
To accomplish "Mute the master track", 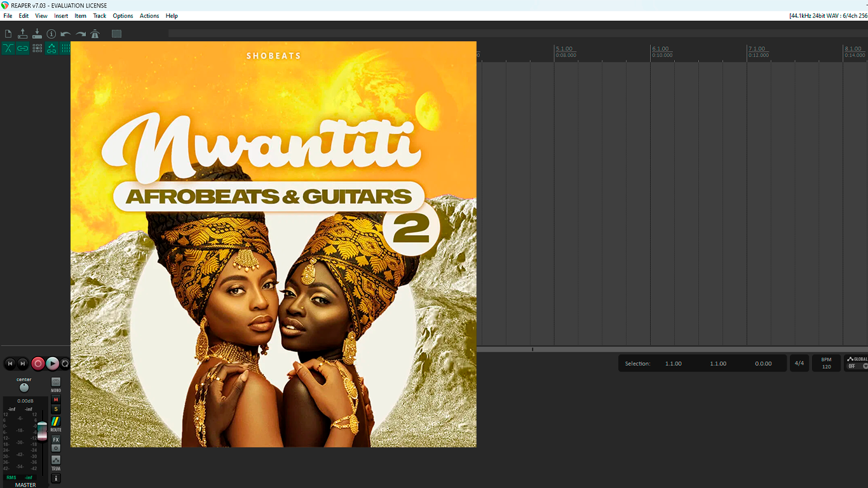I will pyautogui.click(x=56, y=400).
